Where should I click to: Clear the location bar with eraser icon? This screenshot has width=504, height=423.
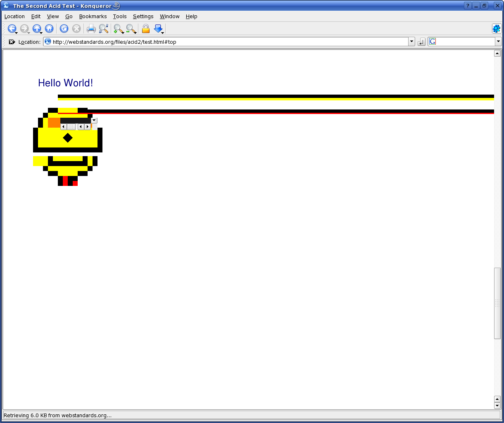[x=12, y=42]
